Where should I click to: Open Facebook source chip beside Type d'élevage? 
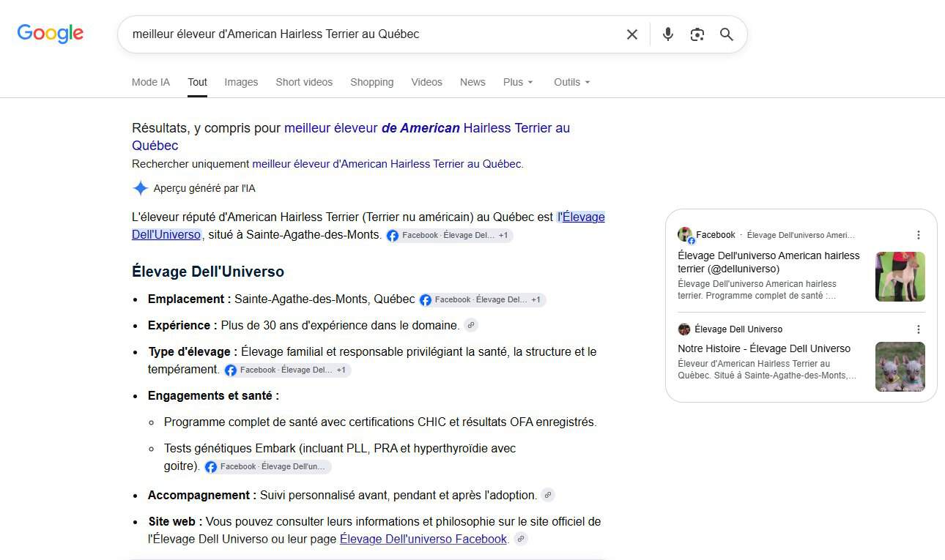click(x=287, y=370)
